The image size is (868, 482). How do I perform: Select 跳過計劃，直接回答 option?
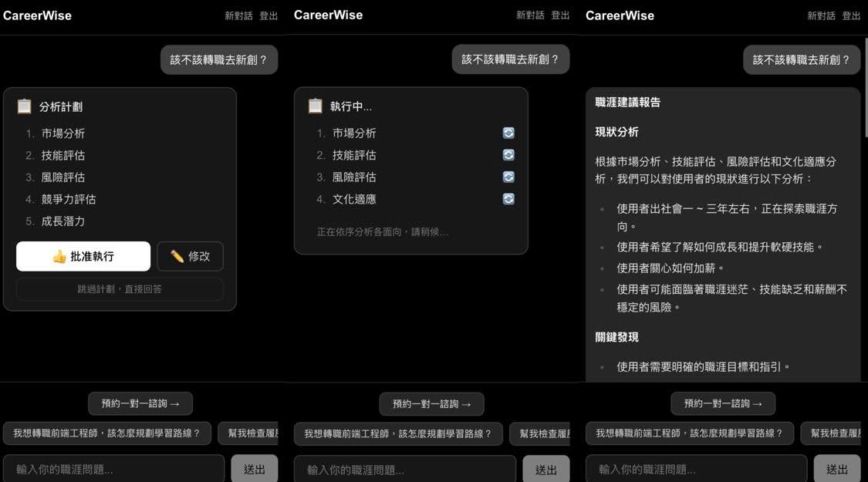[x=120, y=289]
